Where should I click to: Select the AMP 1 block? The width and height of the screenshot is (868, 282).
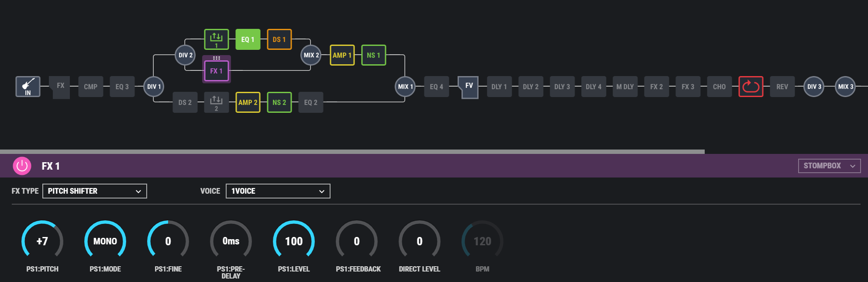[342, 55]
